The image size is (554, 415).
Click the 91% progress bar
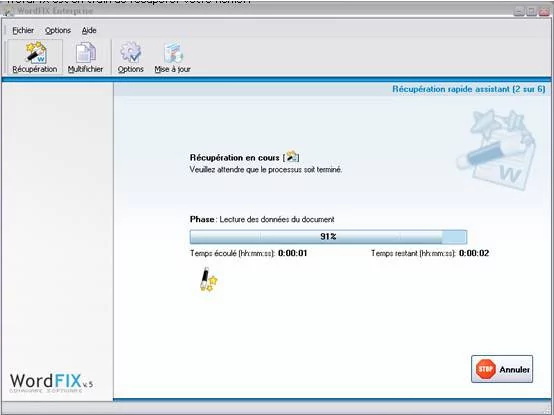(328, 237)
